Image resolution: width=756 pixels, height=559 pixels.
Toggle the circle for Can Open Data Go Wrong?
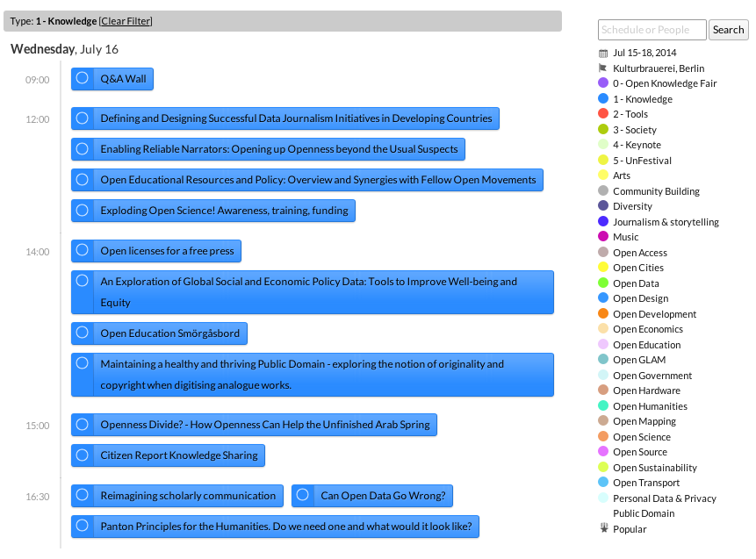coord(303,495)
